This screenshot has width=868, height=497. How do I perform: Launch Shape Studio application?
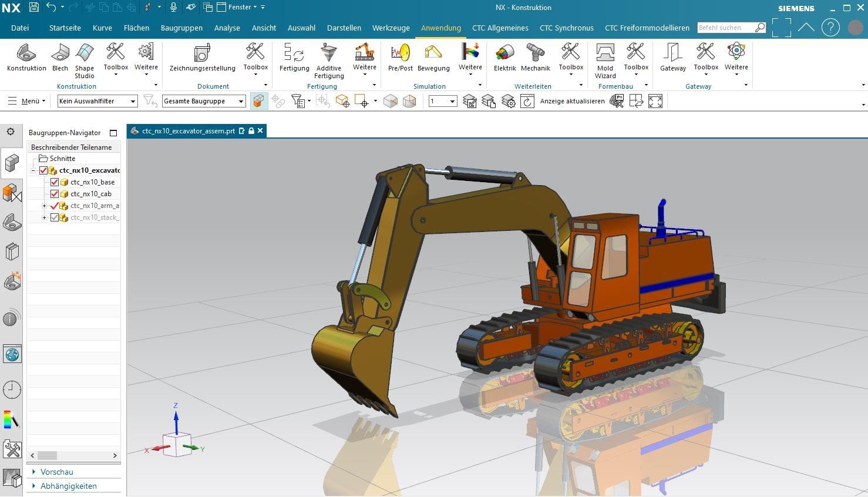(85, 59)
